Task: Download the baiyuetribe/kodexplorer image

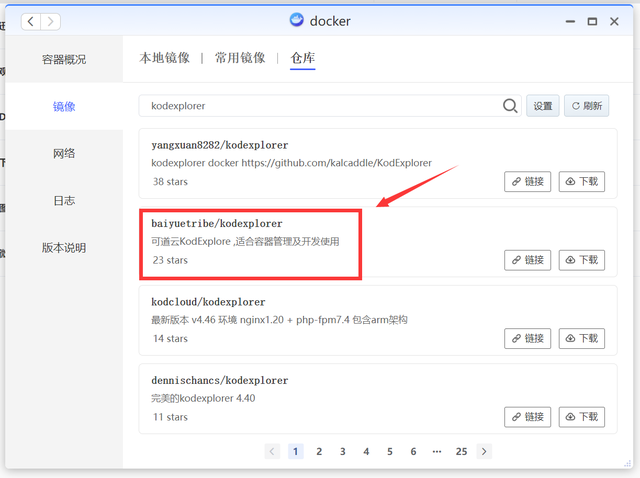Action: tap(582, 260)
